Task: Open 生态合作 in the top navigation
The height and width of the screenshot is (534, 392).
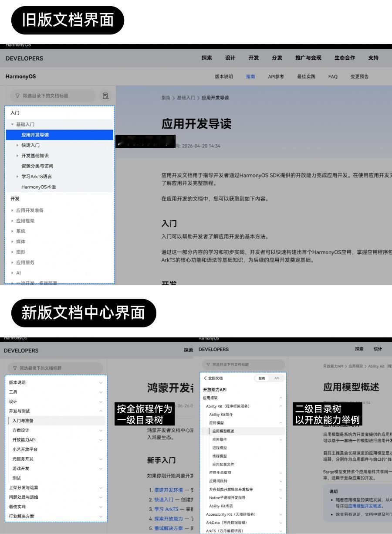Action: pos(345,58)
